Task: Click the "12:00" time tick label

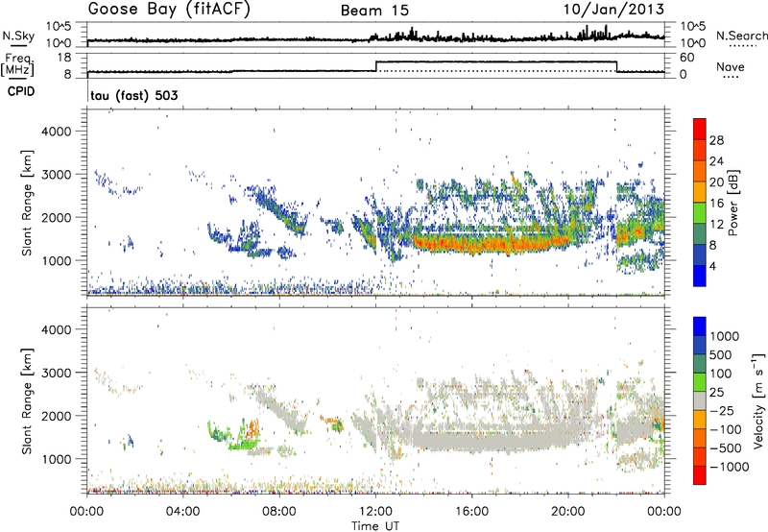Action: coord(375,512)
